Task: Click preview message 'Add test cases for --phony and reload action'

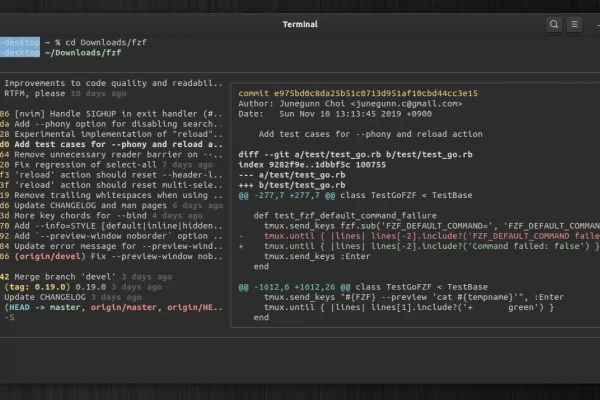Action: [370, 134]
